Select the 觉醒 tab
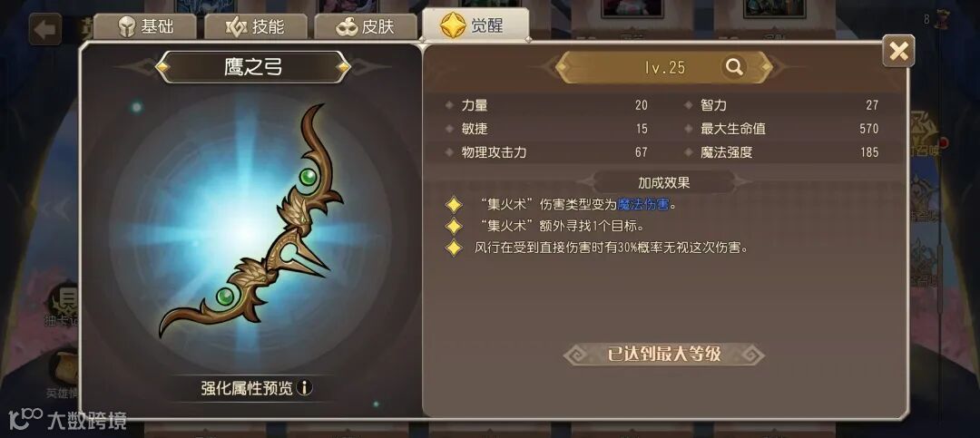 pyautogui.click(x=475, y=25)
